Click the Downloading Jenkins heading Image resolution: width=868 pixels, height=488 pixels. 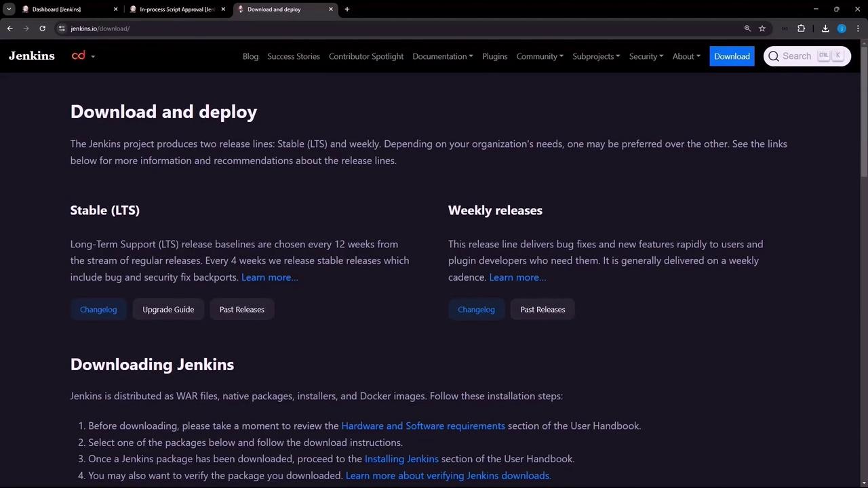click(x=152, y=365)
